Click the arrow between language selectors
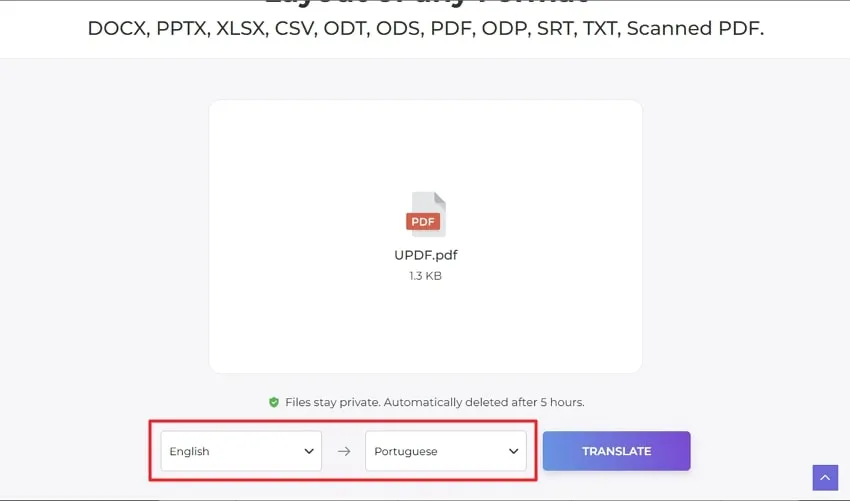This screenshot has width=850, height=501. [x=344, y=451]
